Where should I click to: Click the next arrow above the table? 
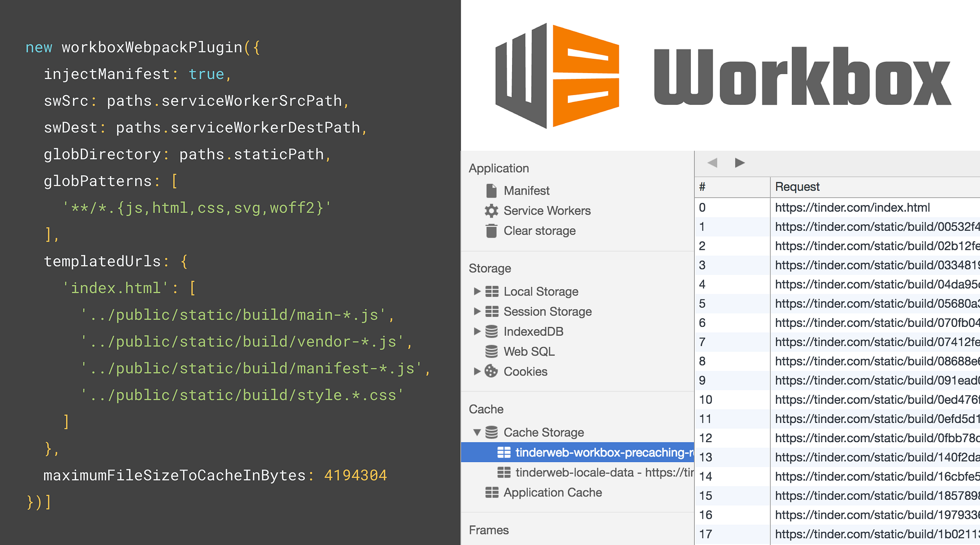click(740, 163)
